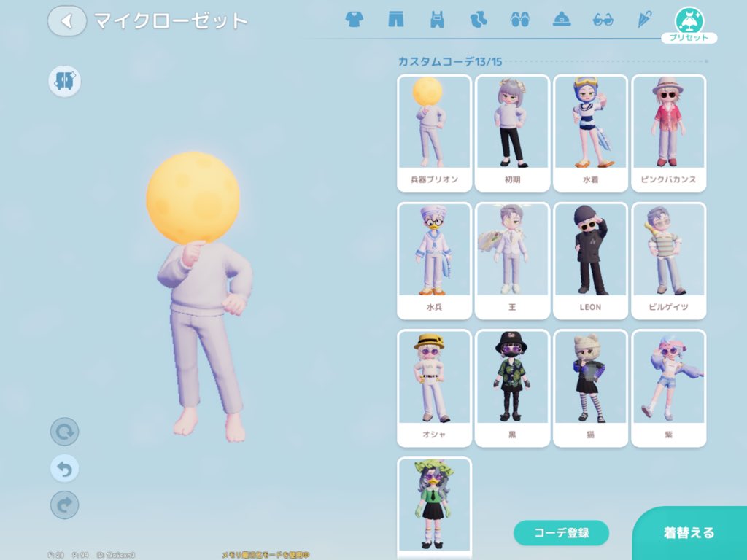Viewport: 747px width, 560px height.
Task: Click the 着替える change button
Action: click(x=689, y=533)
